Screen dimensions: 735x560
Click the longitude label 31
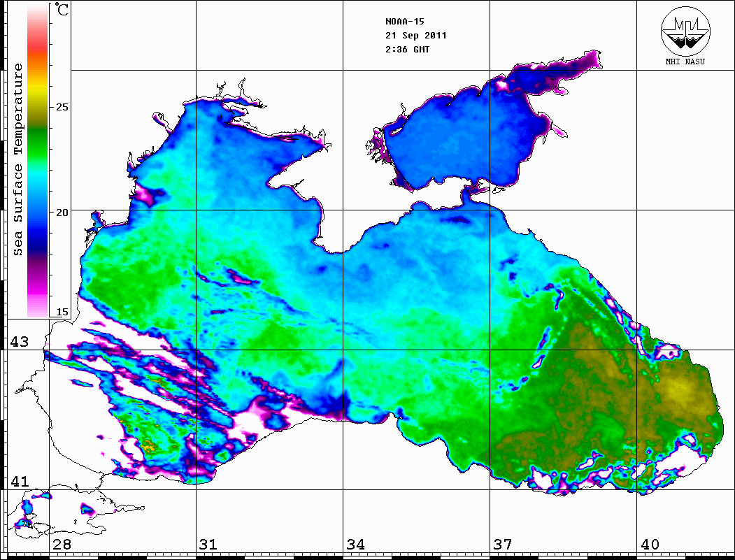click(208, 545)
